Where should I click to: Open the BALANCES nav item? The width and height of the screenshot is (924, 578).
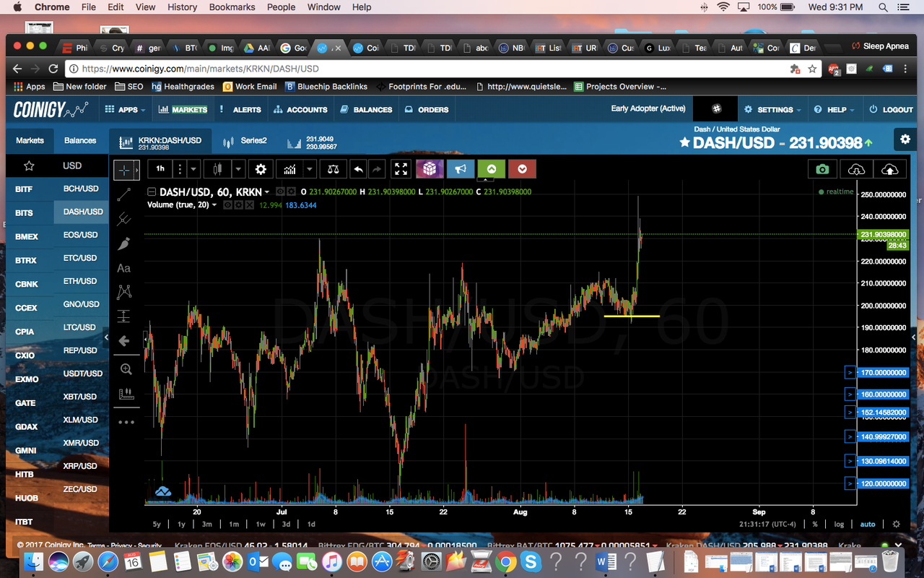click(366, 109)
